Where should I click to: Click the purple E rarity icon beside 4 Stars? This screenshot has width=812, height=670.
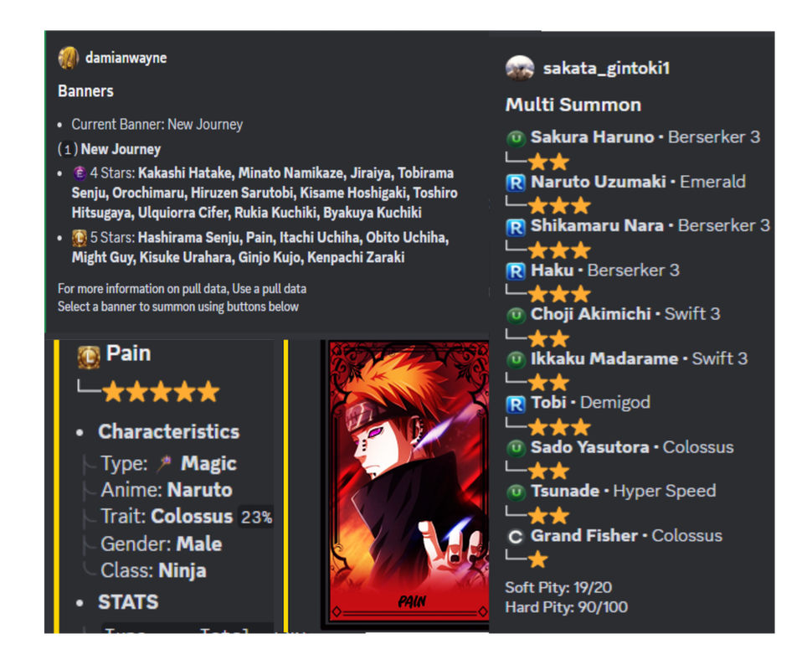(80, 173)
